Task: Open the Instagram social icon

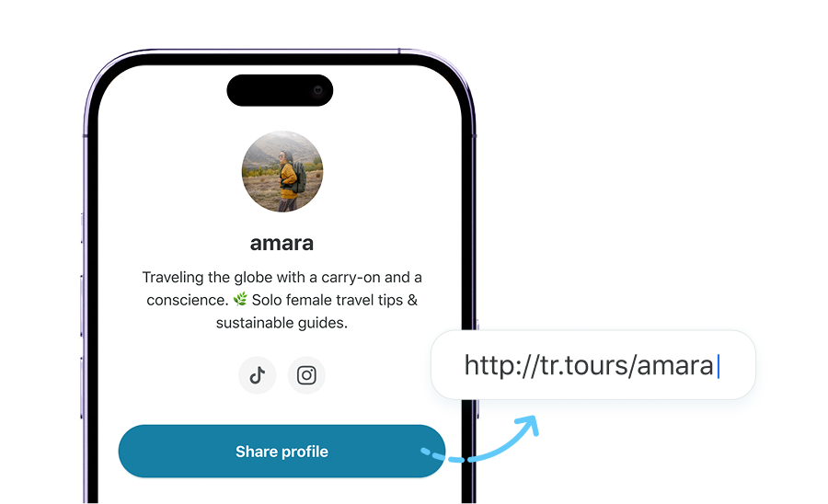Action: click(306, 375)
